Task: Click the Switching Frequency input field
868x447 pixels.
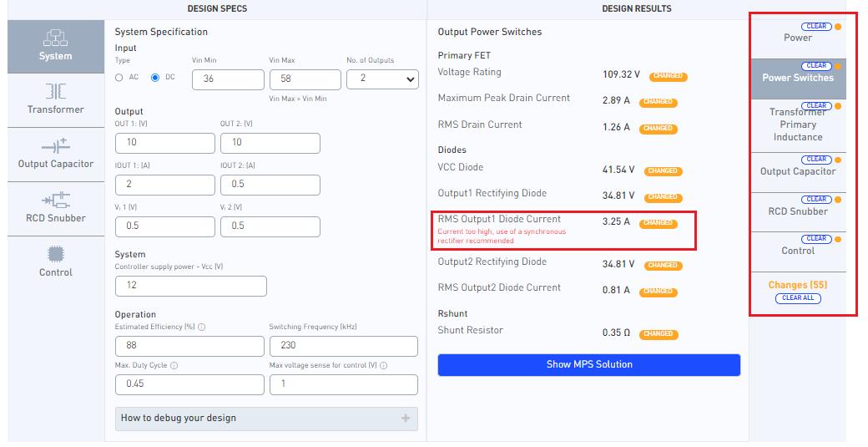Action: [x=343, y=346]
